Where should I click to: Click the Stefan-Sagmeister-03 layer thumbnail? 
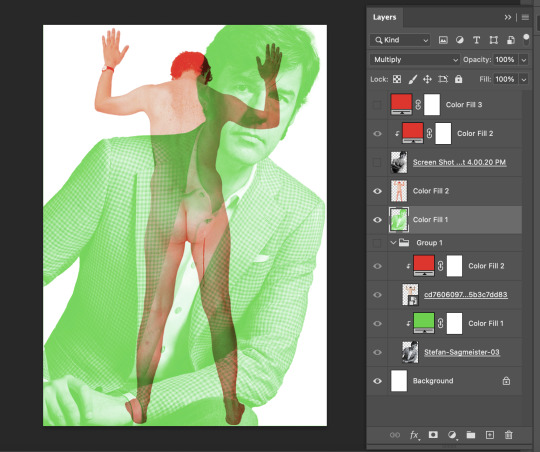(x=410, y=352)
